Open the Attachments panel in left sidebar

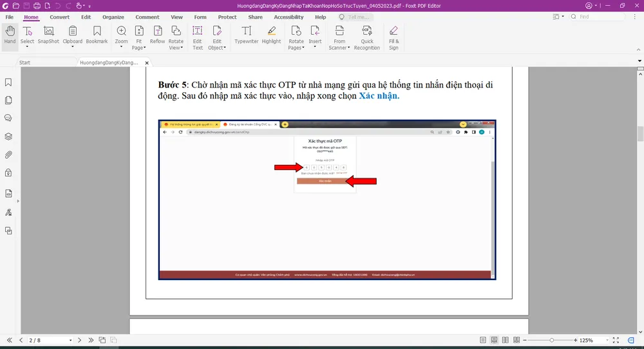coord(8,155)
